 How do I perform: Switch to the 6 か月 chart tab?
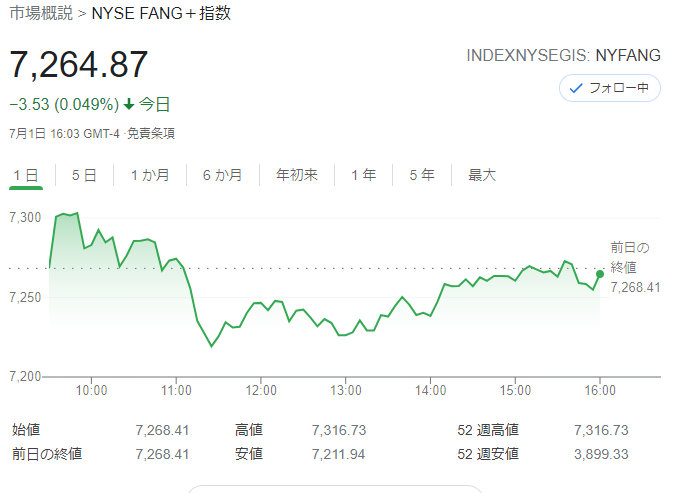pos(223,175)
